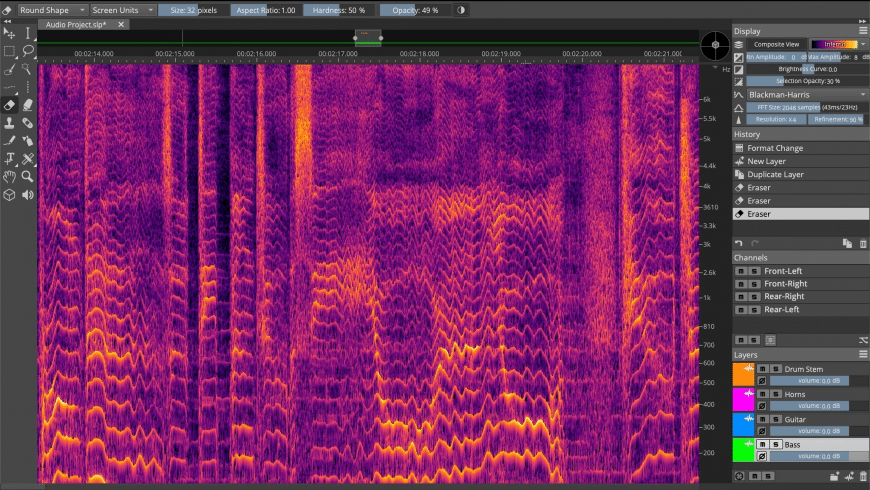Adjust the Hardness slider
Image resolution: width=870 pixels, height=490 pixels.
click(x=340, y=9)
